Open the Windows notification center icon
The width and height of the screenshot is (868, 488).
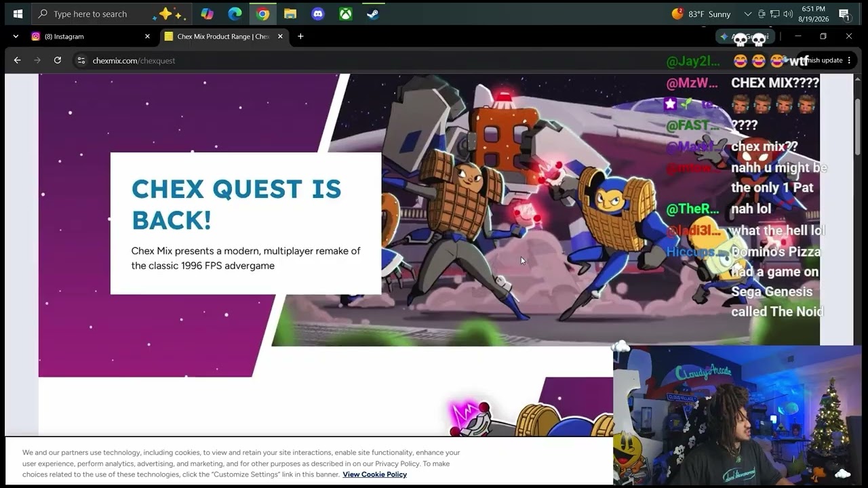coord(845,14)
